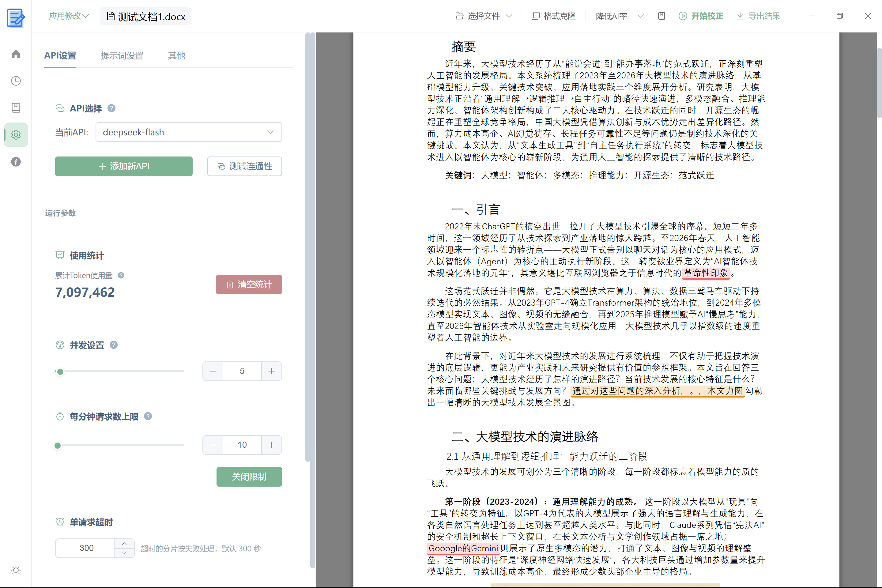Click the highlighted text 革命性印象

(706, 273)
